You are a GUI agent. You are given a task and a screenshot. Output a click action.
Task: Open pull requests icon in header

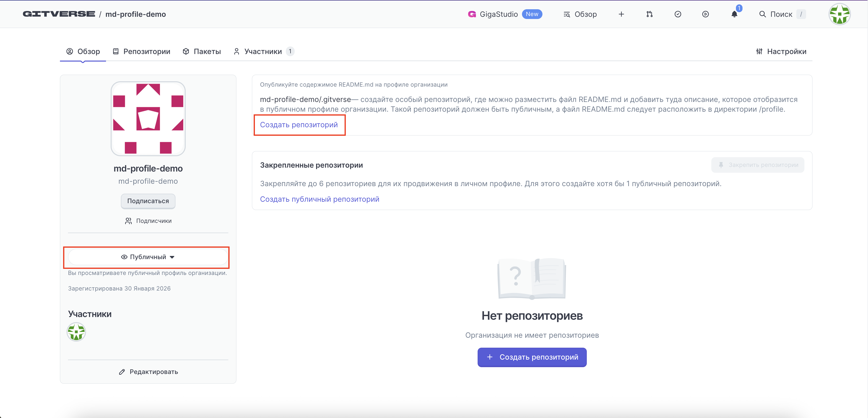coord(649,14)
